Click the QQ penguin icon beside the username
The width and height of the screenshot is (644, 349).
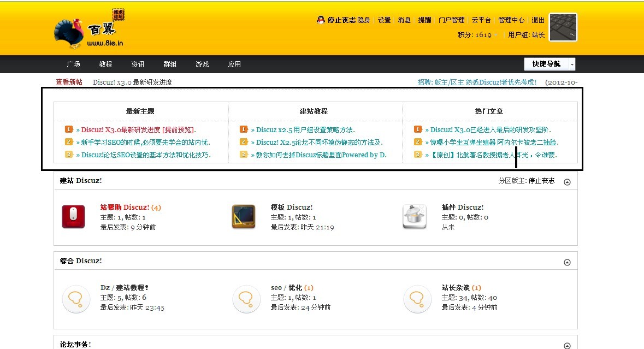tap(321, 20)
